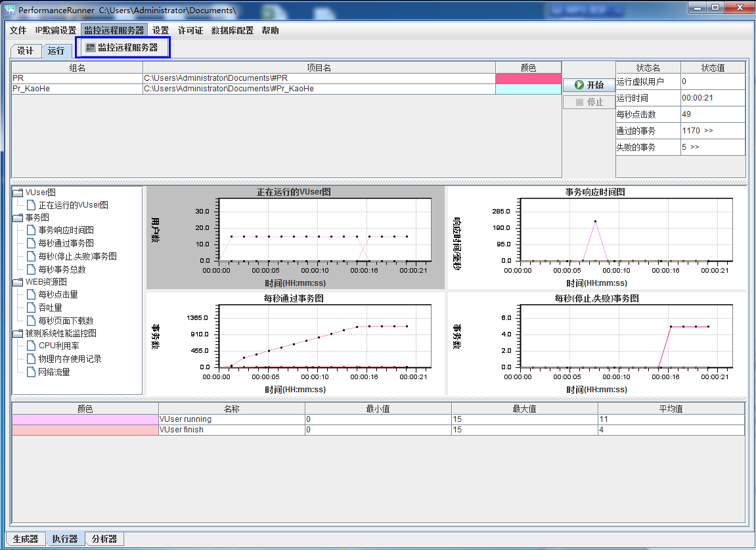Switch to the 设计 tab
The image size is (756, 550).
coord(26,51)
